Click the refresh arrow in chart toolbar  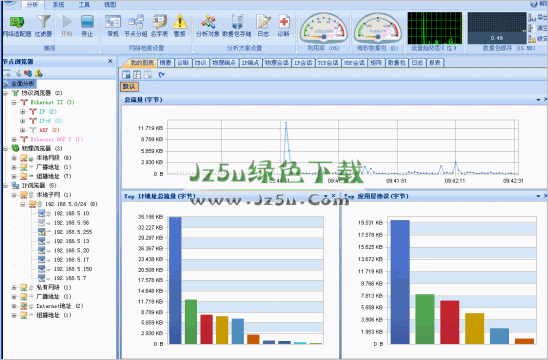click(161, 74)
